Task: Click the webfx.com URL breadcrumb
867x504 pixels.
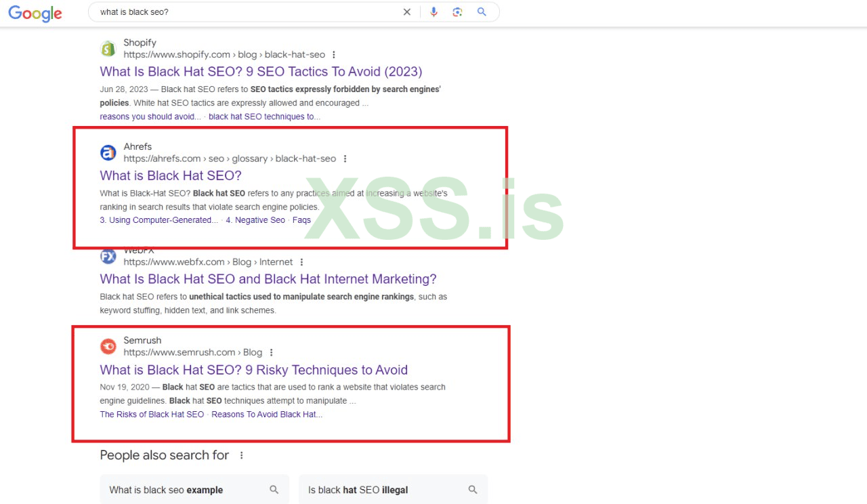Action: [x=208, y=262]
